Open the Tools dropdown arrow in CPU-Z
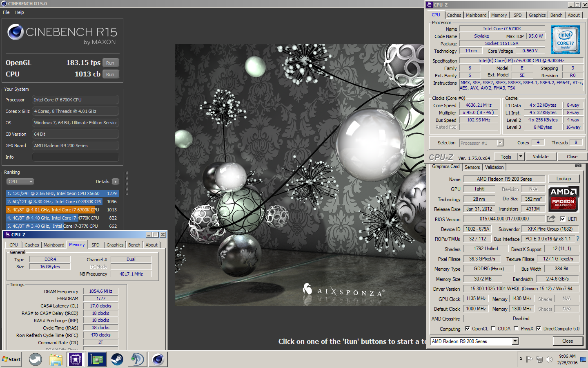Image resolution: width=588 pixels, height=368 pixels. [521, 157]
